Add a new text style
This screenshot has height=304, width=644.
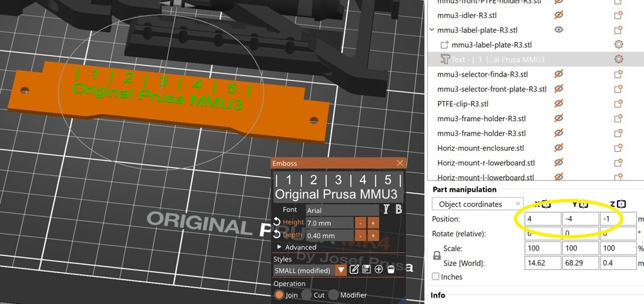click(x=379, y=270)
